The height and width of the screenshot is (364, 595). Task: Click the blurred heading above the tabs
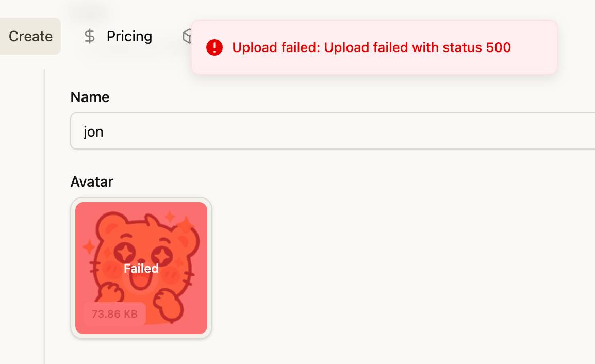coord(89,10)
